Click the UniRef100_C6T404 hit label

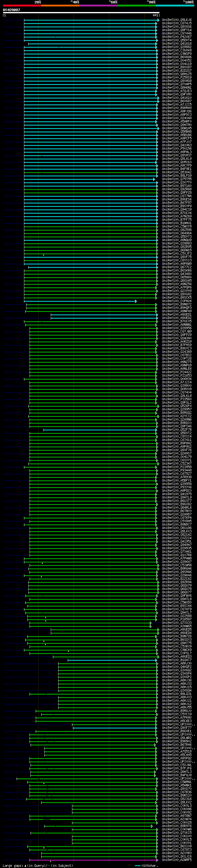[x=177, y=392]
